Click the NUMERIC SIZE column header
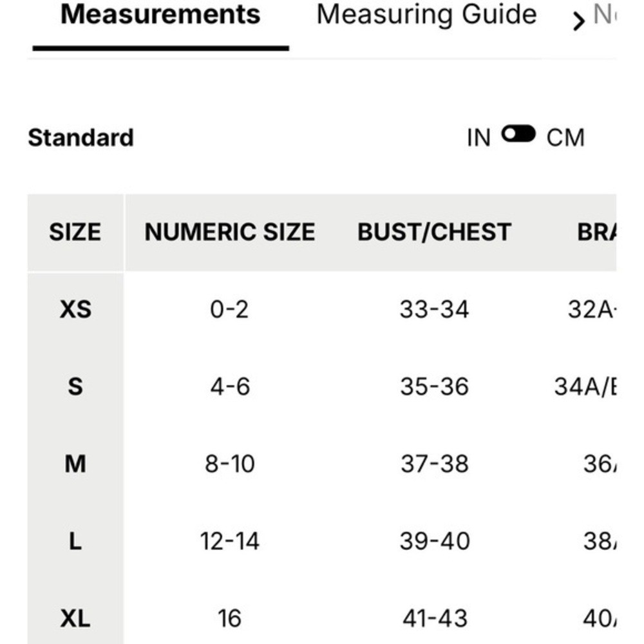This screenshot has width=644, height=644. pos(230,232)
